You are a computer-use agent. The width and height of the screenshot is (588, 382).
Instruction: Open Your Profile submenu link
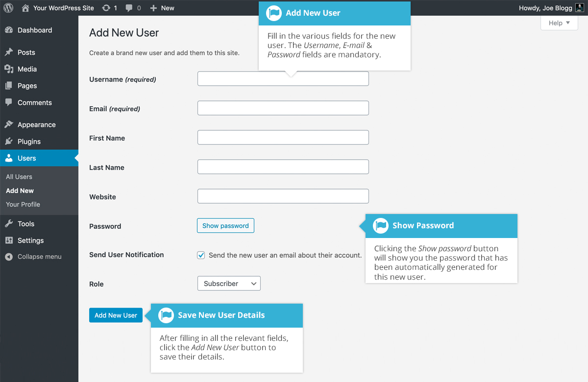point(23,204)
